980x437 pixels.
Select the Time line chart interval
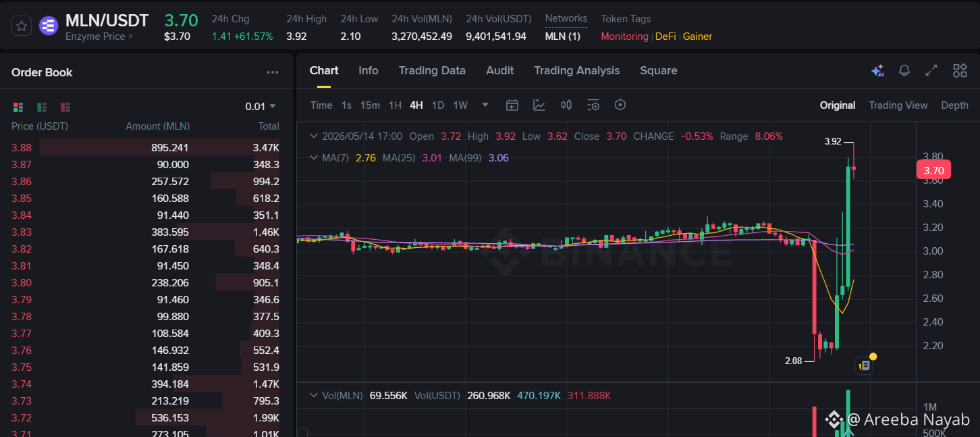coord(321,105)
